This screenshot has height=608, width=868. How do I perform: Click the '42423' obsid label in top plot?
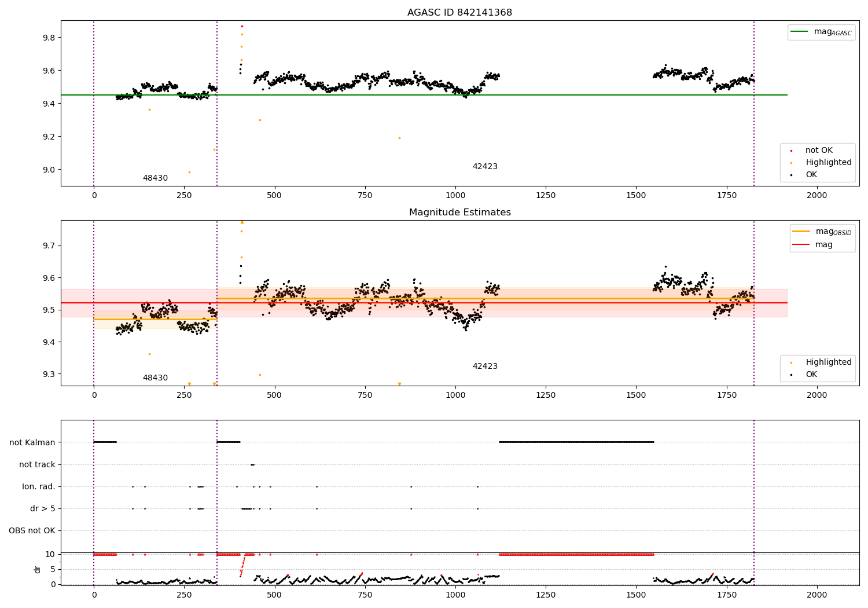click(485, 167)
